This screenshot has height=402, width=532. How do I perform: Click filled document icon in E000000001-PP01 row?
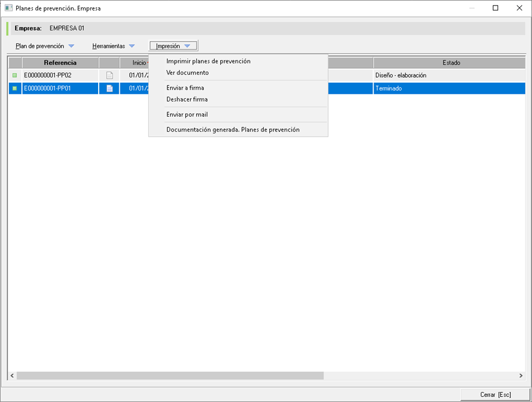point(109,88)
